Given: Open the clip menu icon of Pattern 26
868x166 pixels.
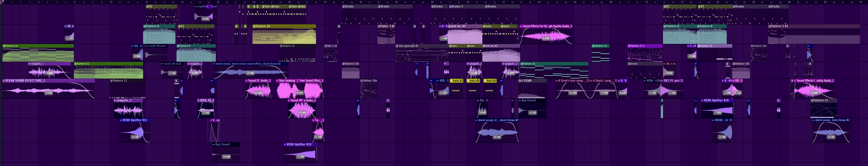Looking at the screenshot, I should point(254,26).
